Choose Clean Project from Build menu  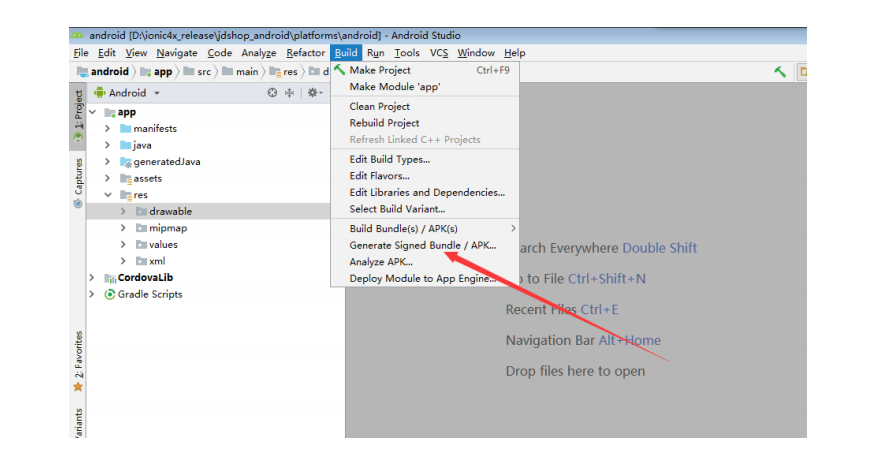(379, 106)
